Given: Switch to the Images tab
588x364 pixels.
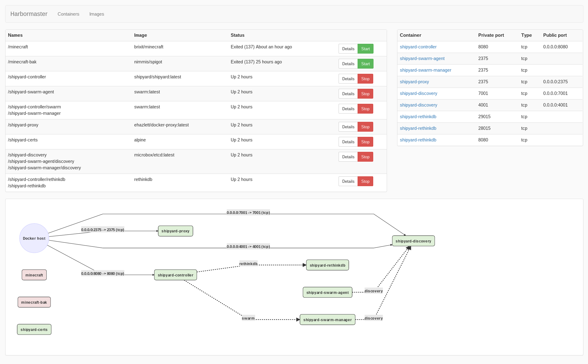Looking at the screenshot, I should pyautogui.click(x=97, y=14).
